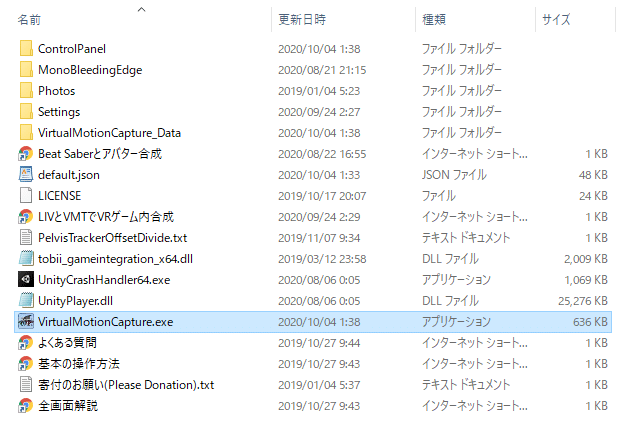Sort by the 名前 column header
This screenshot has height=440, width=630.
29,19
